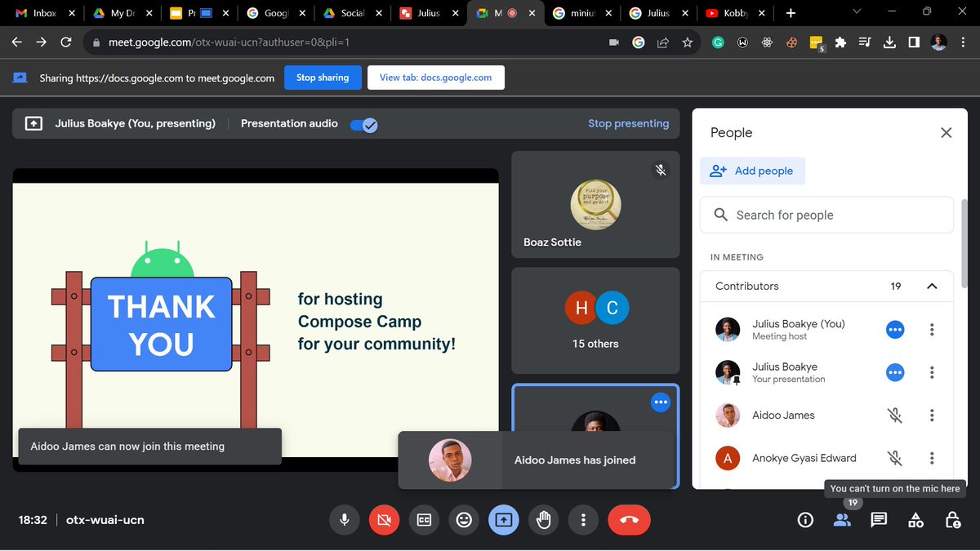Open a new browser tab with plus
980x551 pixels.
click(x=790, y=13)
